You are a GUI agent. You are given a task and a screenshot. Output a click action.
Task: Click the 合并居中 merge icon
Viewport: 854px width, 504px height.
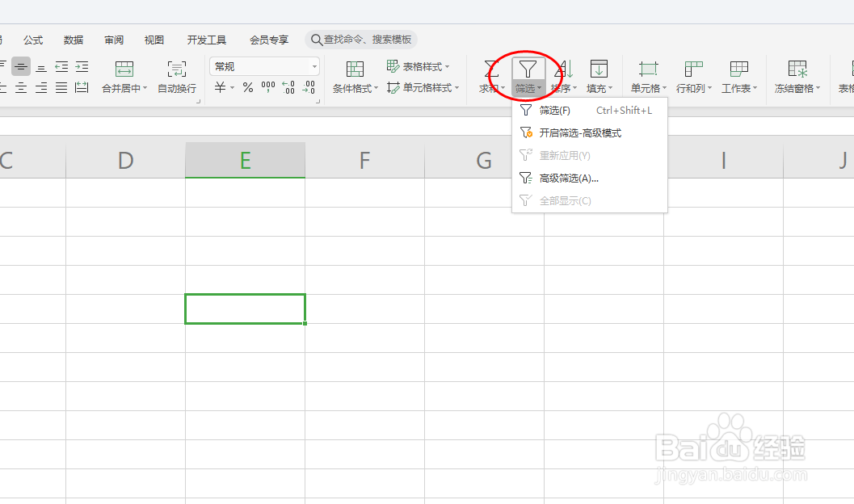tap(124, 69)
